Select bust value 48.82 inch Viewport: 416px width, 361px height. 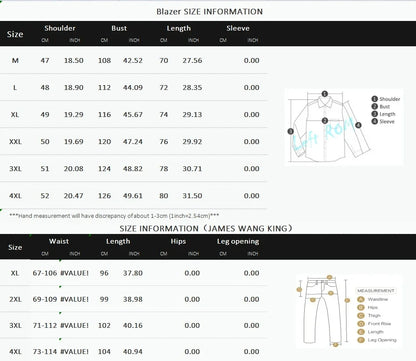point(133,169)
